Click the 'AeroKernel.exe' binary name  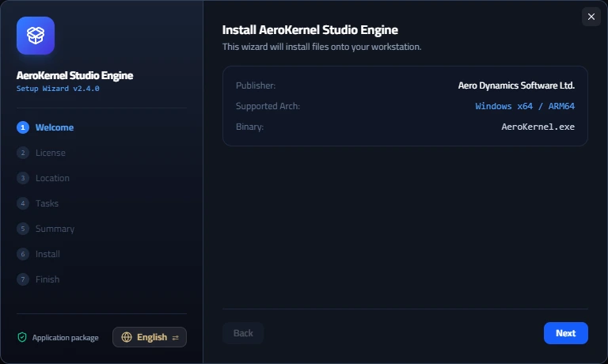point(538,127)
